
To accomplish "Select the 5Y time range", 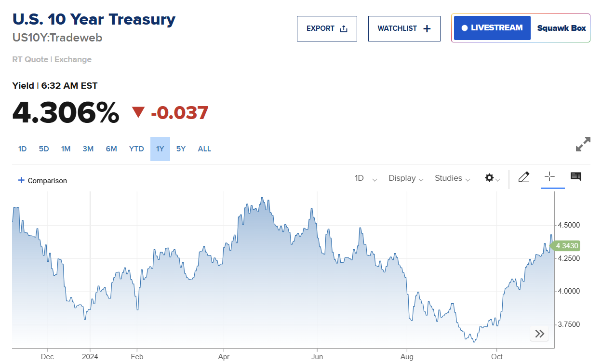I will [x=181, y=149].
